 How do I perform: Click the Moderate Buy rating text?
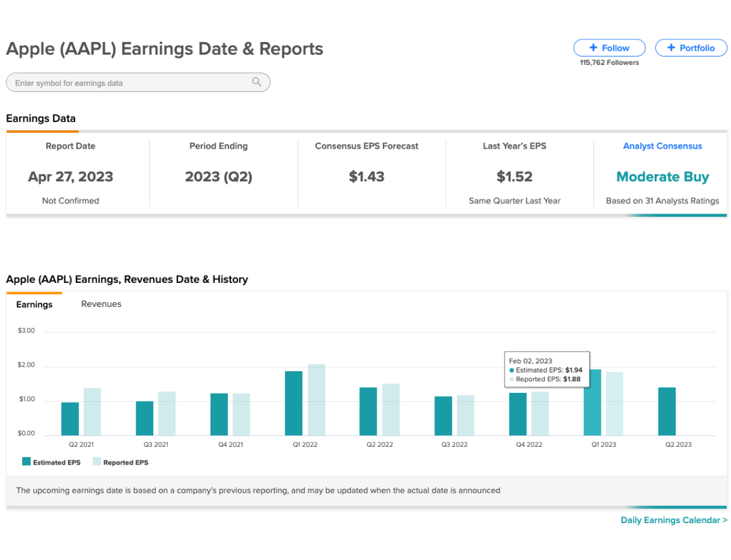click(x=662, y=177)
